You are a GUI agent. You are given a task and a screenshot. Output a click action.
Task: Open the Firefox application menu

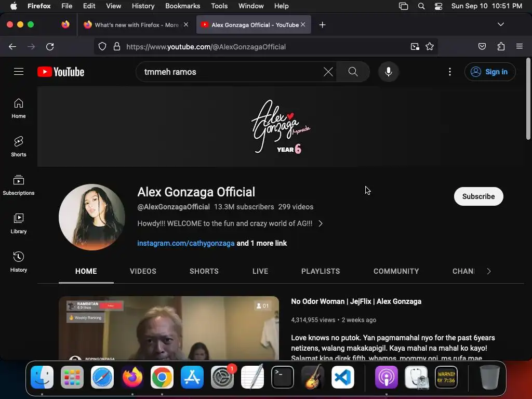(520, 46)
